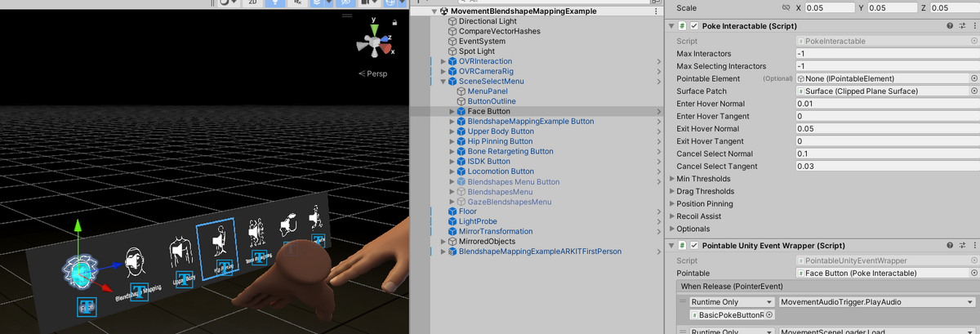
Task: Toggle Pointable Unity Event Wrapper component checkbox
Action: pyautogui.click(x=694, y=245)
